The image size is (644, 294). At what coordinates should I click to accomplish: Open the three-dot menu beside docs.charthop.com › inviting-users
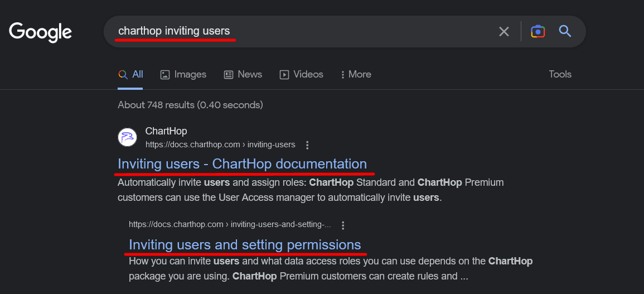coord(307,145)
